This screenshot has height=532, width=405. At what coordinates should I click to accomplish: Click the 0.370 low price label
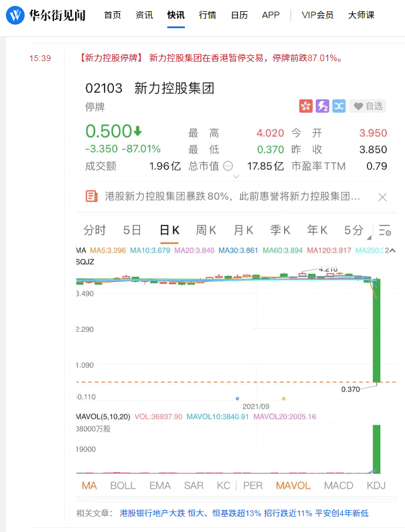point(350,389)
